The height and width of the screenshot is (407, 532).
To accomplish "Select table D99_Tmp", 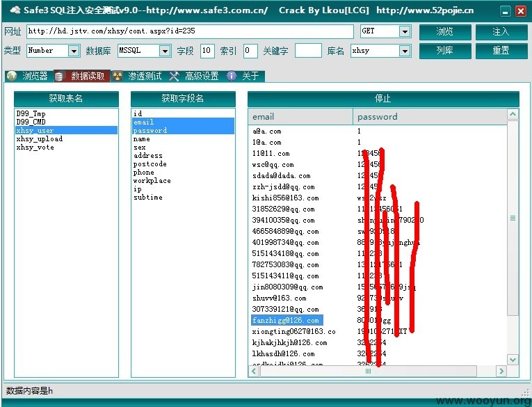I will pyautogui.click(x=66, y=113).
